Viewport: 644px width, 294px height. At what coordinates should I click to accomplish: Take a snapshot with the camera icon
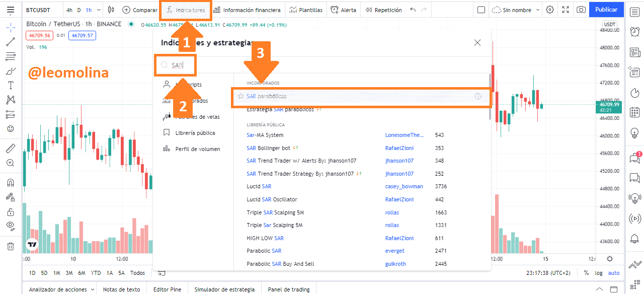point(581,10)
